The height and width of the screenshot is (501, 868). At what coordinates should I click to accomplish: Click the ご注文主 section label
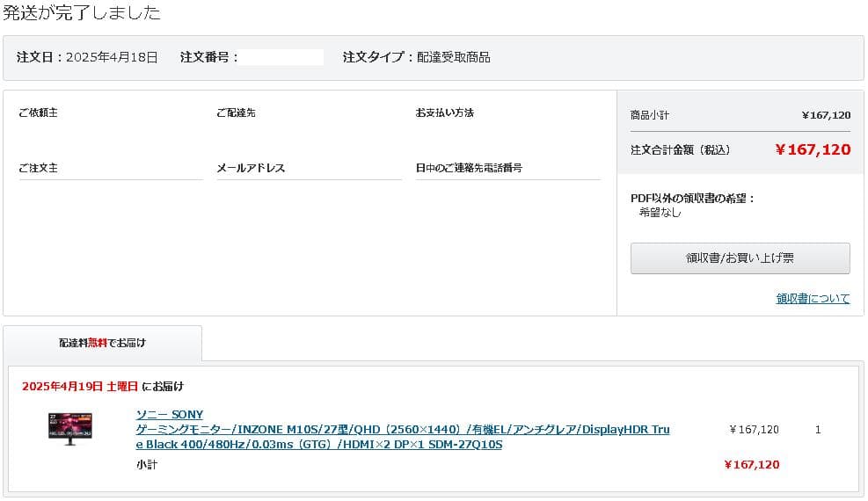click(38, 168)
